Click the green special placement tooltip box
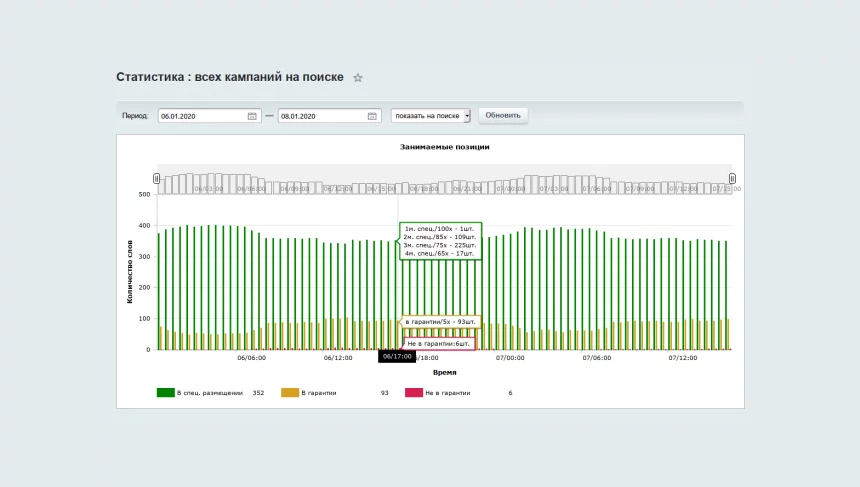The height and width of the screenshot is (487, 860). point(440,241)
